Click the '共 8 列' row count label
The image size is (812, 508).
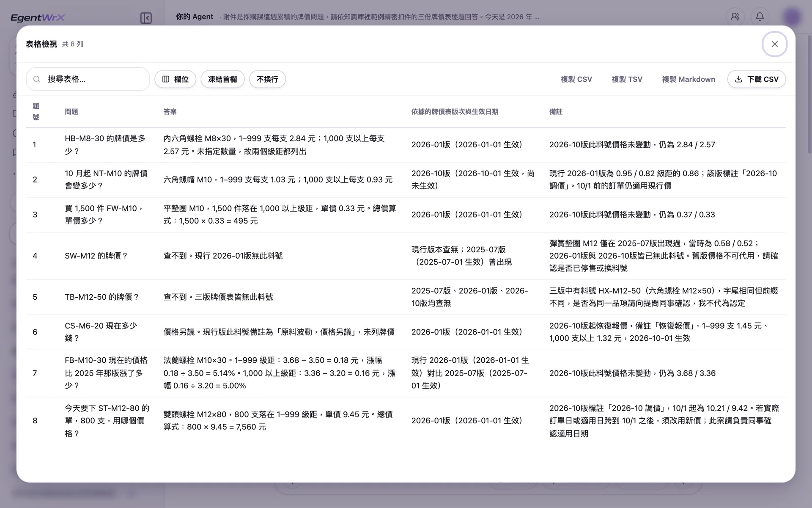pos(72,44)
